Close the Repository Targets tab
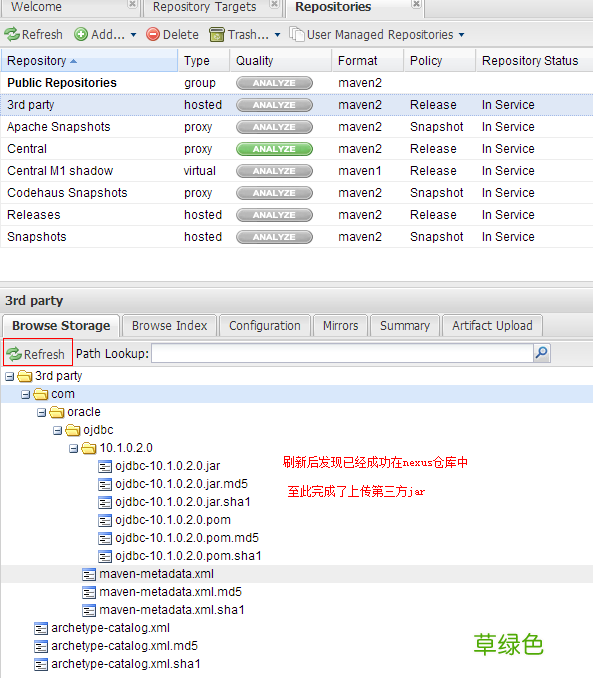The image size is (593, 678). coord(274,4)
